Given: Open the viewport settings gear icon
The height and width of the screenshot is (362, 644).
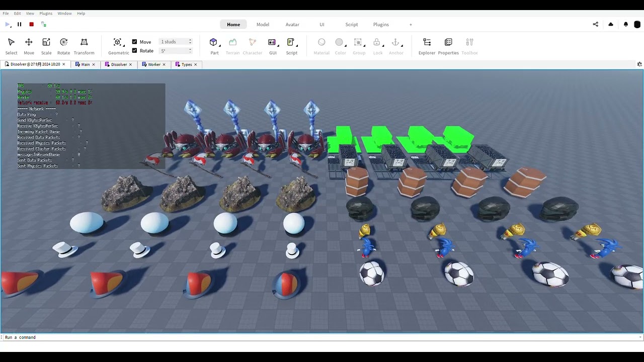Looking at the screenshot, I should [x=639, y=64].
